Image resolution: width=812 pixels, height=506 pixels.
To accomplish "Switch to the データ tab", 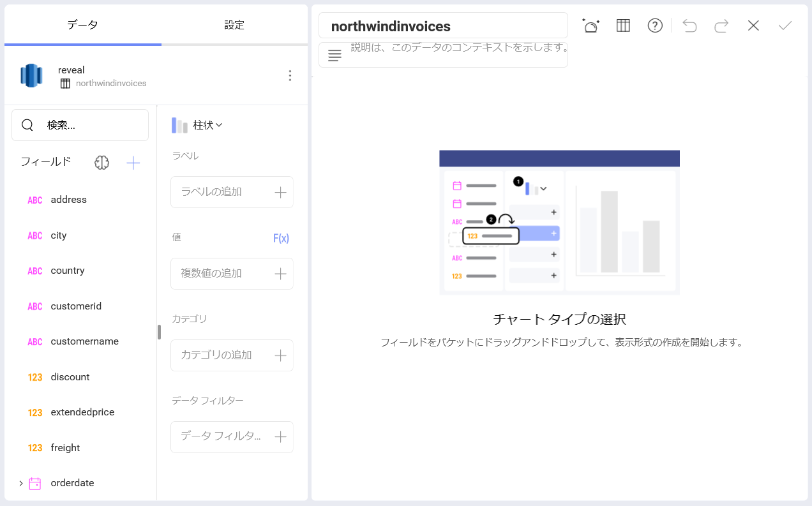I will click(83, 26).
